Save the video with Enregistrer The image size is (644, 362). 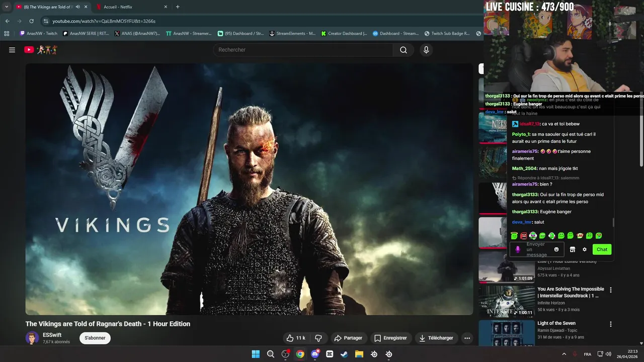[x=390, y=338]
